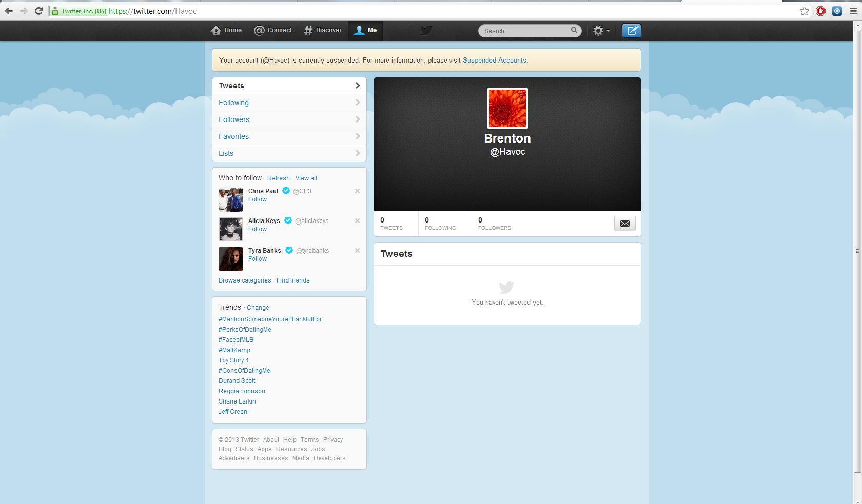Refresh the Who to follow suggestions
This screenshot has height=504, width=862.
[x=279, y=178]
